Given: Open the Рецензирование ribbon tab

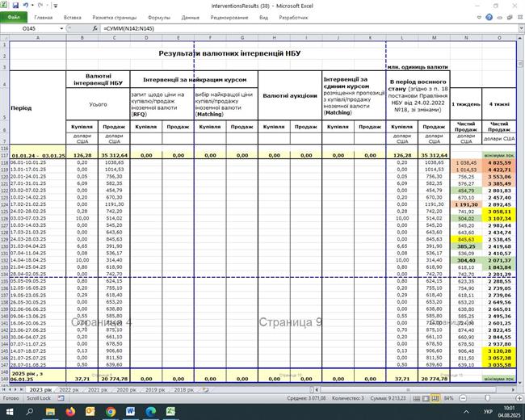Looking at the screenshot, I should 229,18.
